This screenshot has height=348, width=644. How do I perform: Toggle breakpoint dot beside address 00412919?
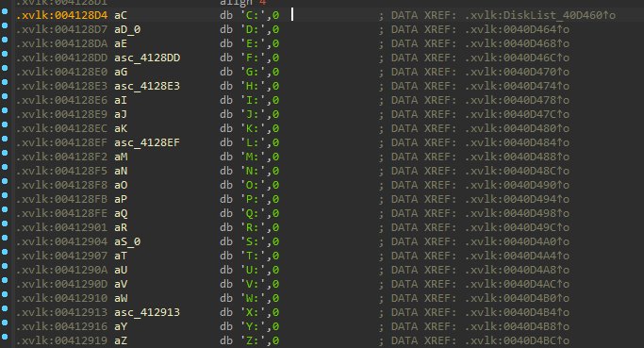tap(5, 337)
